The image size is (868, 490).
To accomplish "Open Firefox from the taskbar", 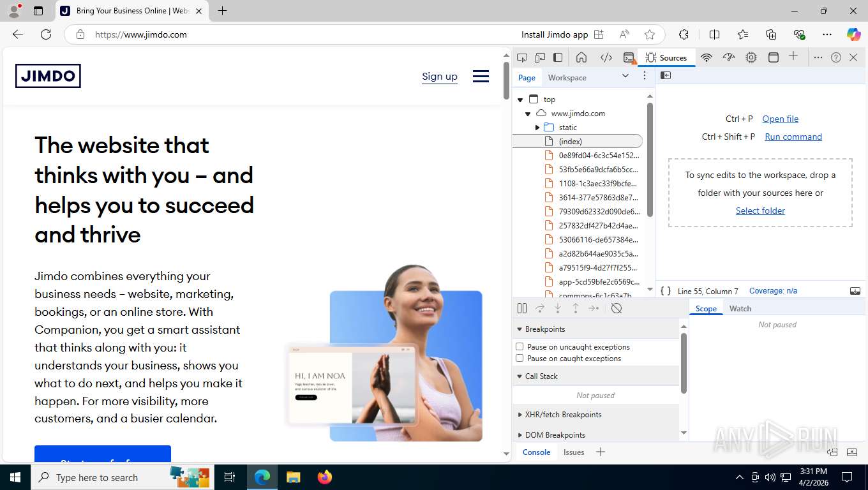I will point(325,477).
